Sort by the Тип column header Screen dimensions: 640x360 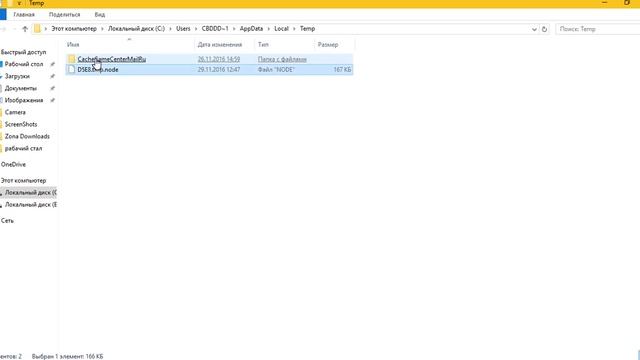(x=263, y=44)
